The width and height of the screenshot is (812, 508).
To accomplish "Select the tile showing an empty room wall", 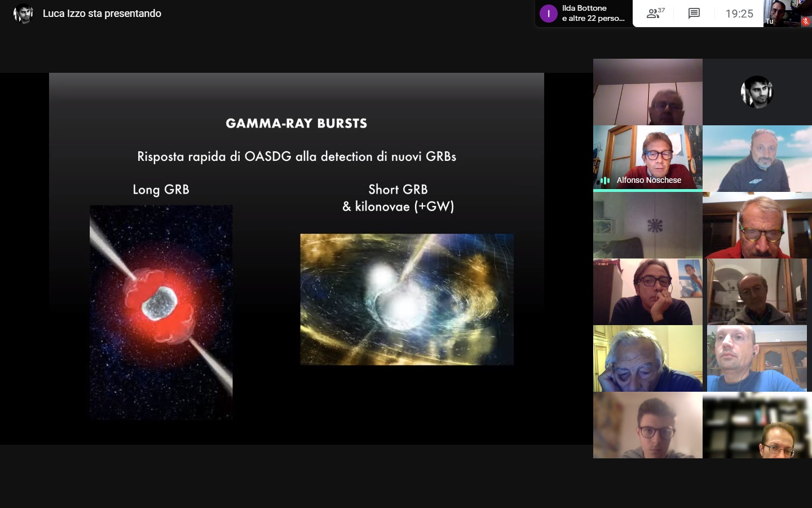I will (647, 225).
